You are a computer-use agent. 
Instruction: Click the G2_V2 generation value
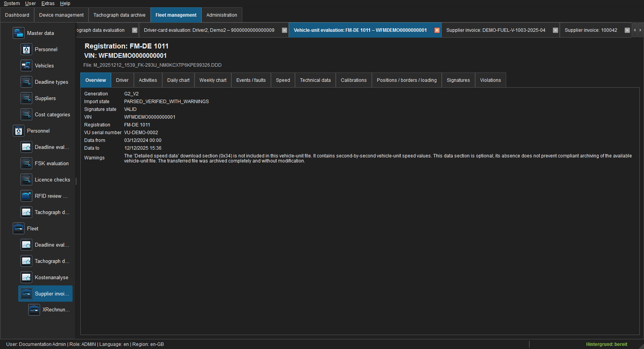pos(131,94)
